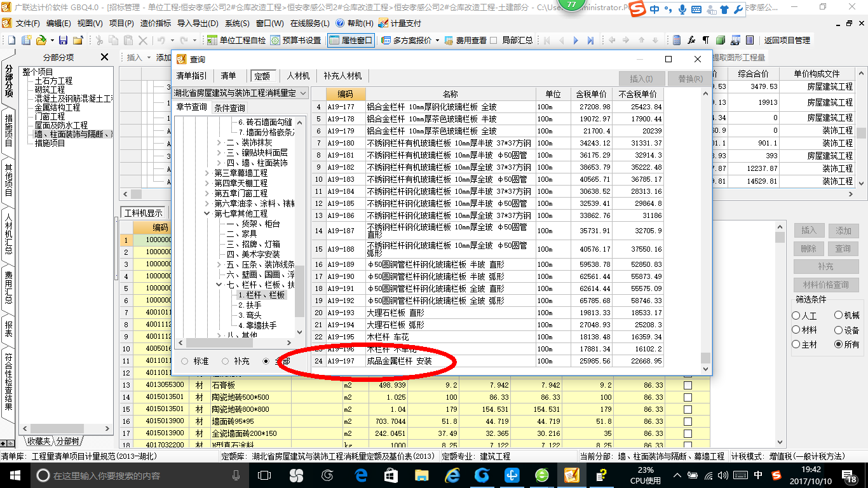Screen dimensions: 868x488
Task: Select the 机械 filter radio button
Action: point(839,316)
